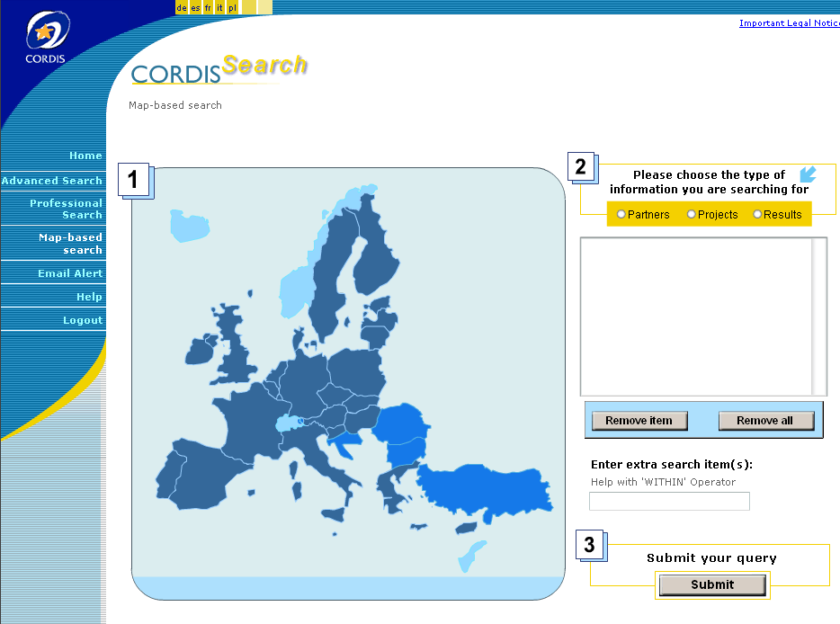Screen dimensions: 840x624
Task: Select the Projects radio button
Action: 691,214
